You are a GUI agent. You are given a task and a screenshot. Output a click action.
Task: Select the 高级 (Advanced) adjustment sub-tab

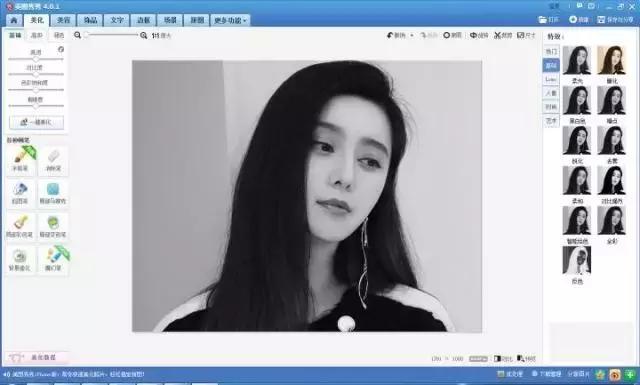click(37, 36)
